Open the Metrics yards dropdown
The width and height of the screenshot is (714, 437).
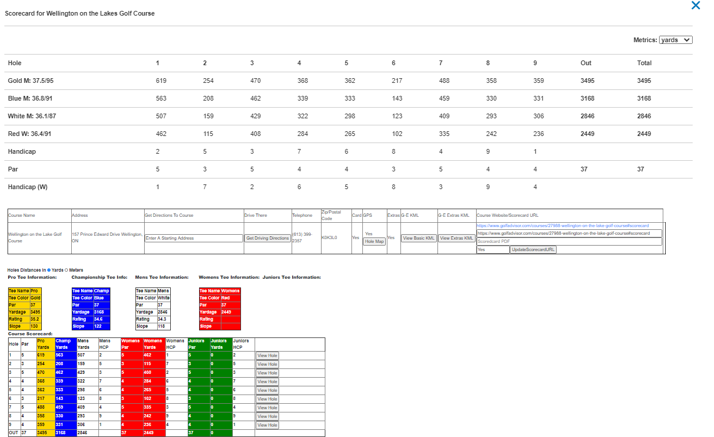(676, 40)
